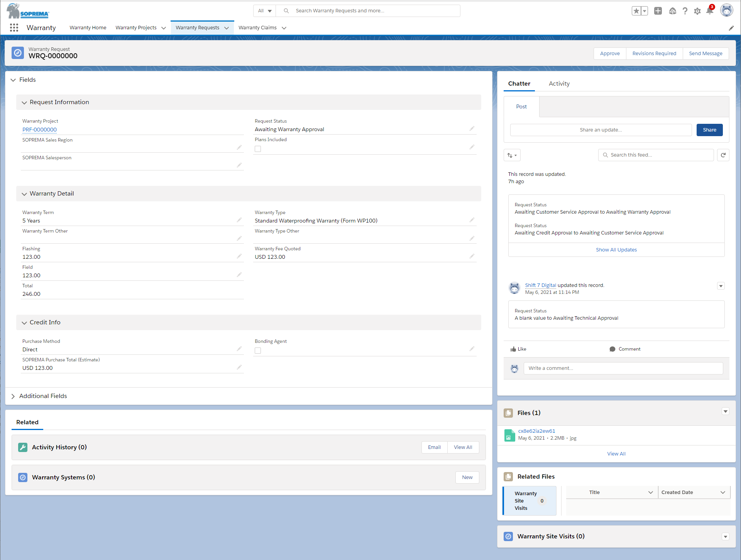Collapse the Request Information section

click(24, 103)
